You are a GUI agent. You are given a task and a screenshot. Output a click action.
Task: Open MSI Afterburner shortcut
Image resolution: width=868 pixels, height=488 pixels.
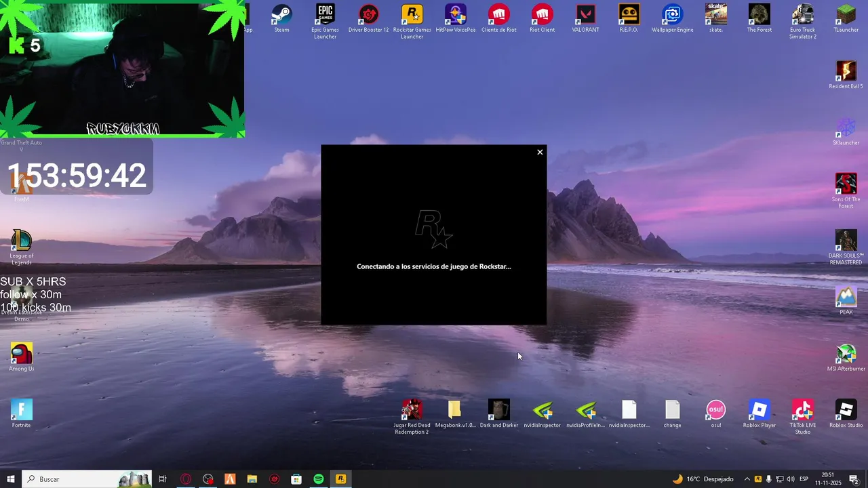click(x=846, y=357)
